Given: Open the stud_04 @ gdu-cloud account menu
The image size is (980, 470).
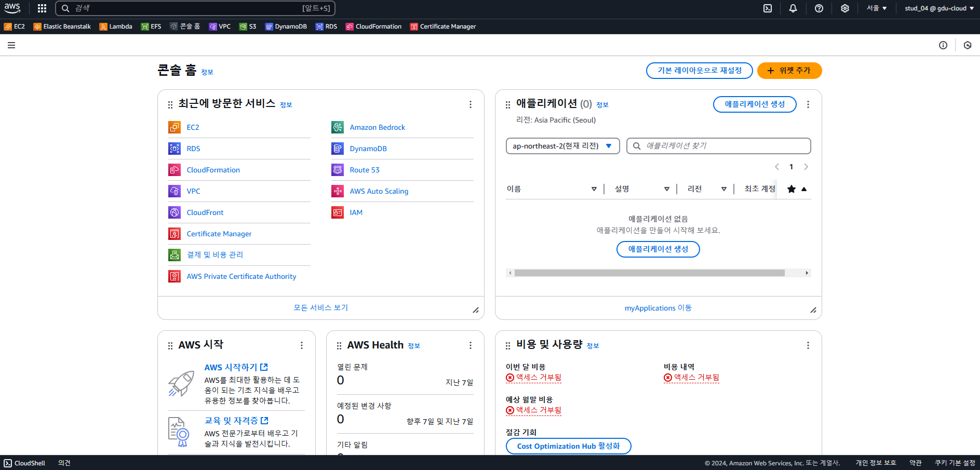Looking at the screenshot, I should [939, 8].
